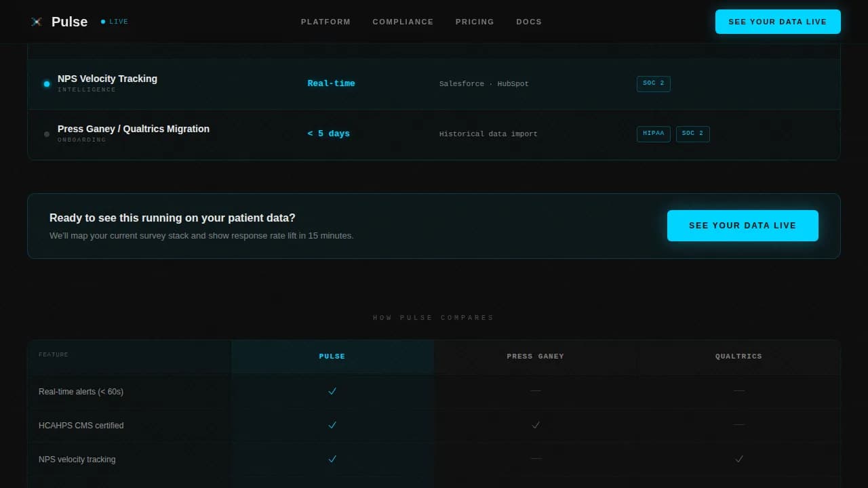This screenshot has width=868, height=488.
Task: Click Pulse checkmark for Real-time alerts
Action: click(332, 391)
